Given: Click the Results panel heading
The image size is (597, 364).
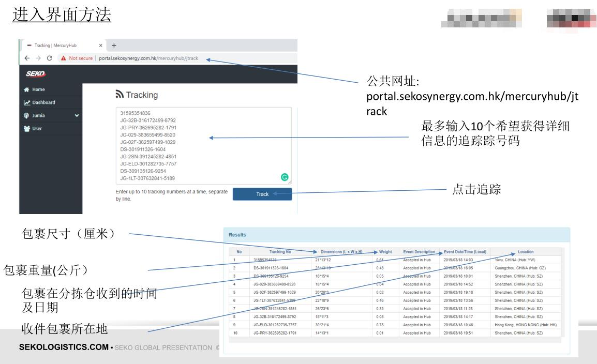Looking at the screenshot, I should (237, 235).
